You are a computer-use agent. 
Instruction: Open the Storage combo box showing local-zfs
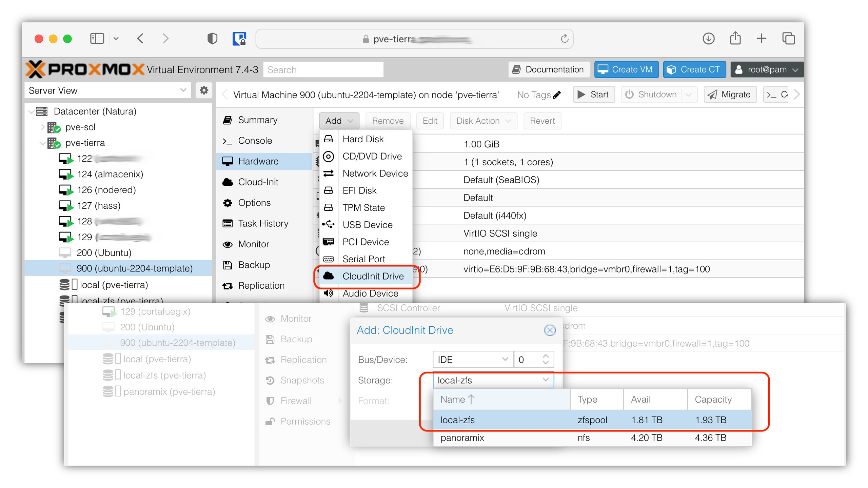pos(493,380)
